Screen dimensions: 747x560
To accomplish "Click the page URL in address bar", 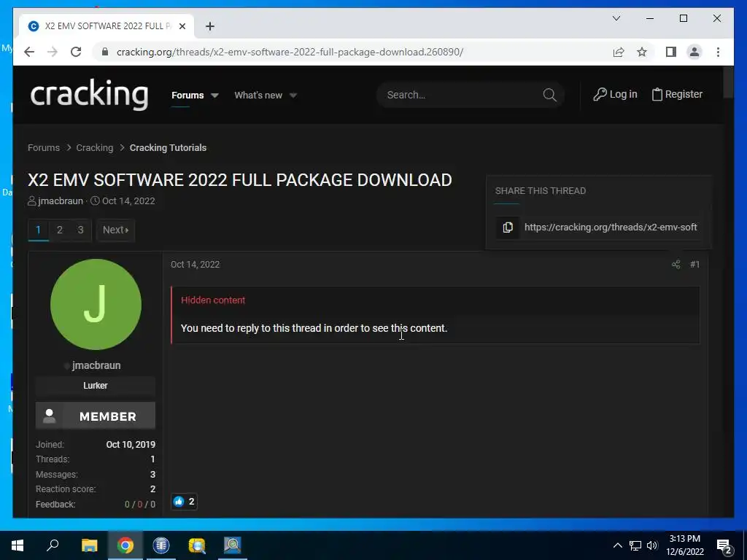I will (290, 52).
